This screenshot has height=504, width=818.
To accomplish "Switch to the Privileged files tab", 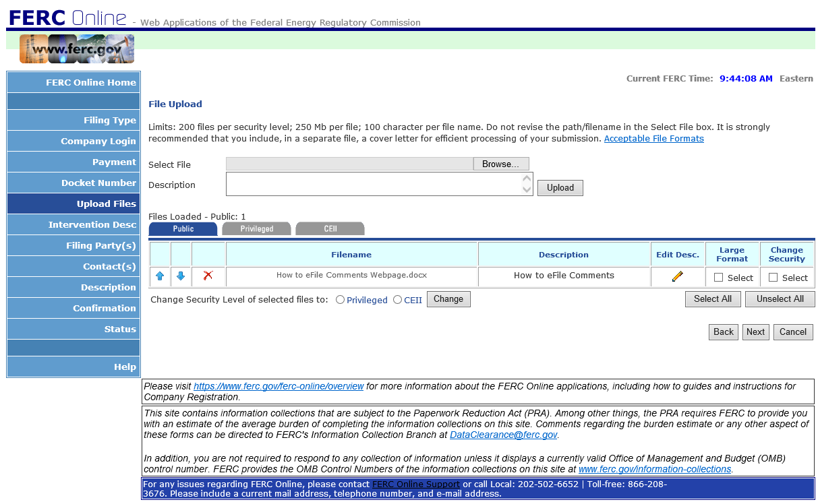I will click(256, 229).
